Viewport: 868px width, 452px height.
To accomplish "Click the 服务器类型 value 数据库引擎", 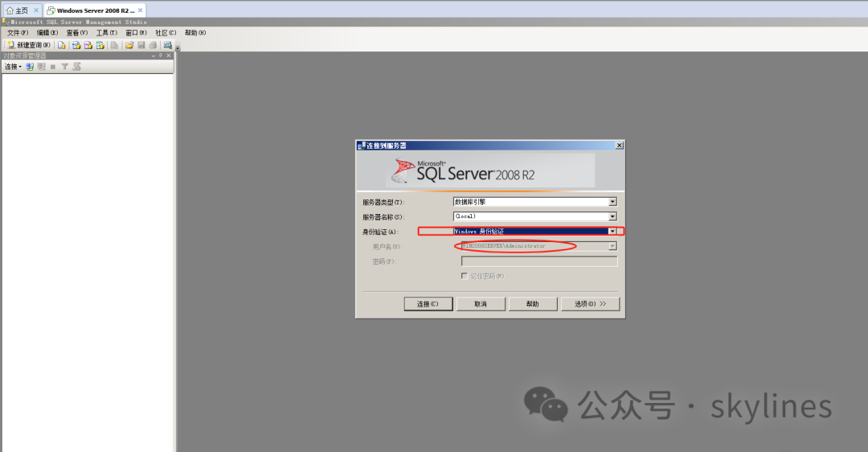I will click(x=470, y=202).
